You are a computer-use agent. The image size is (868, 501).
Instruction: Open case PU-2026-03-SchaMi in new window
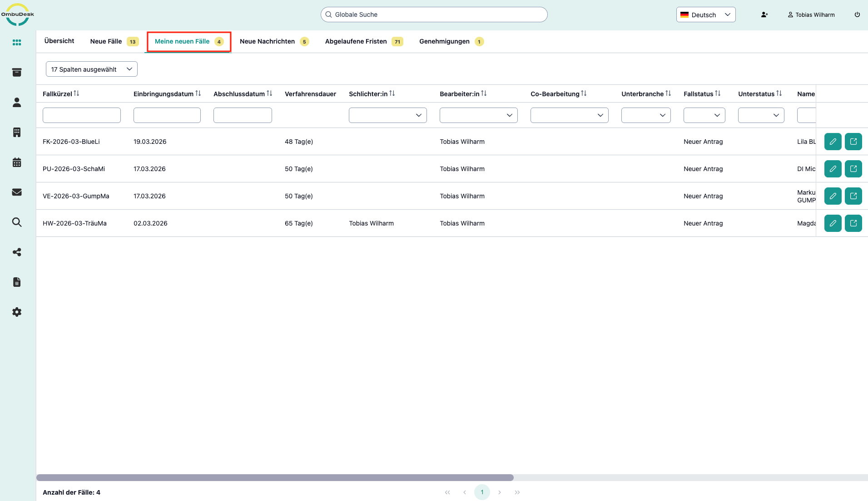coord(853,169)
